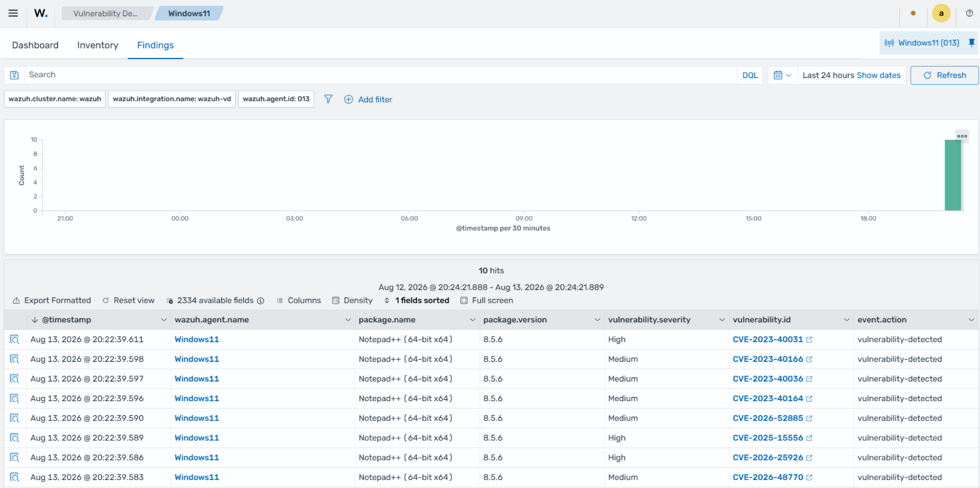This screenshot has width=980, height=488.
Task: Open external link icon for CVE-2026-48770
Action: click(x=809, y=477)
